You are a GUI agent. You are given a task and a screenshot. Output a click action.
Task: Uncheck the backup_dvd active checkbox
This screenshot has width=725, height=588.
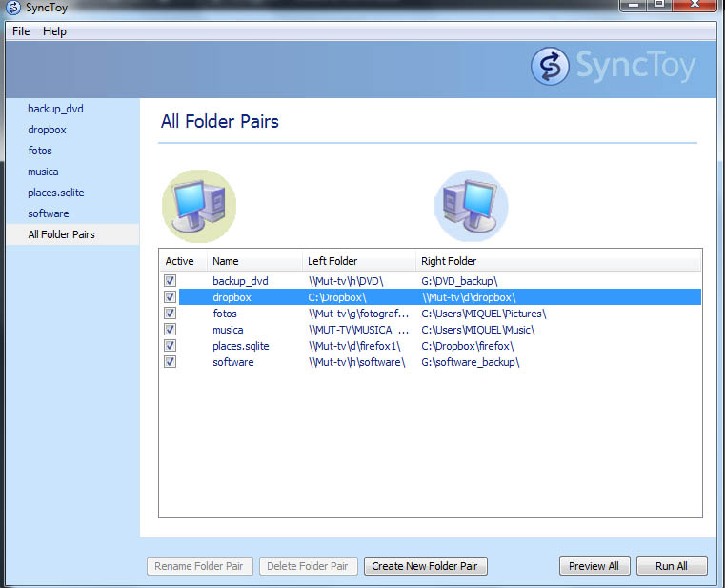click(171, 281)
